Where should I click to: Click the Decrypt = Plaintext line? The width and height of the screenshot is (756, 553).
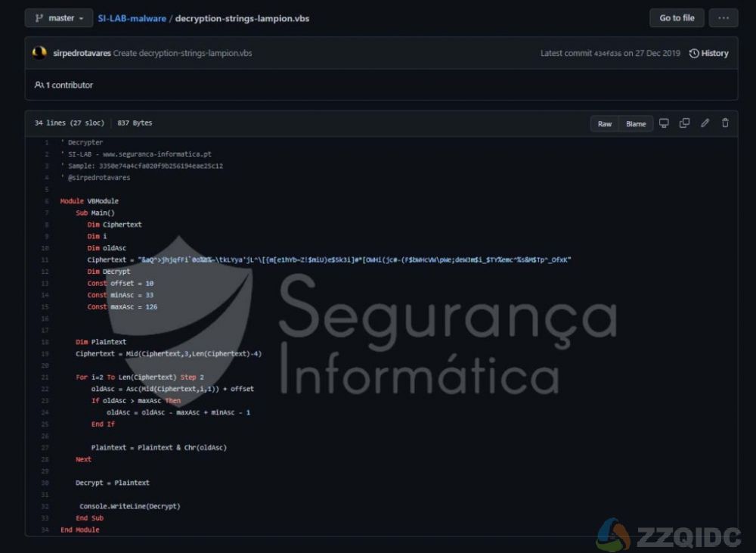(113, 483)
